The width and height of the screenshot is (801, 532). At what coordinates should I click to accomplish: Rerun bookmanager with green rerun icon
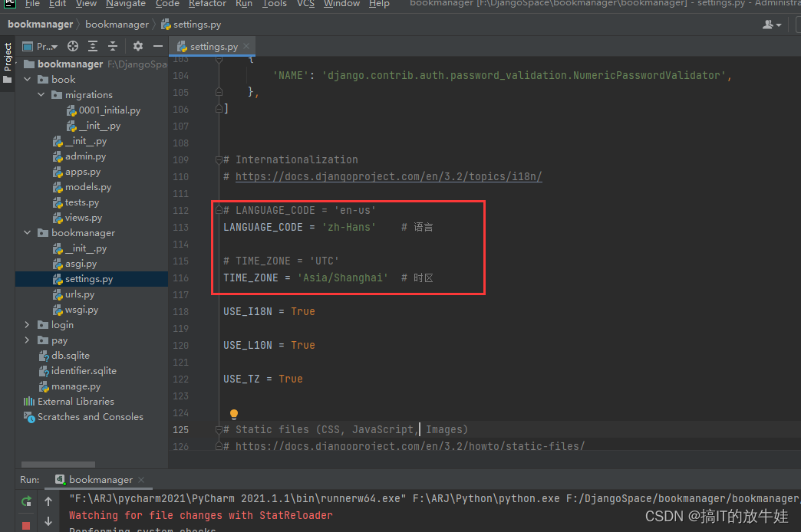(27, 501)
